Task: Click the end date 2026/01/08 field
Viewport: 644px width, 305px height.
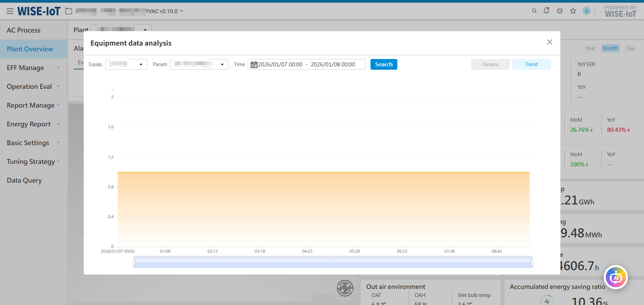Action: (333, 64)
